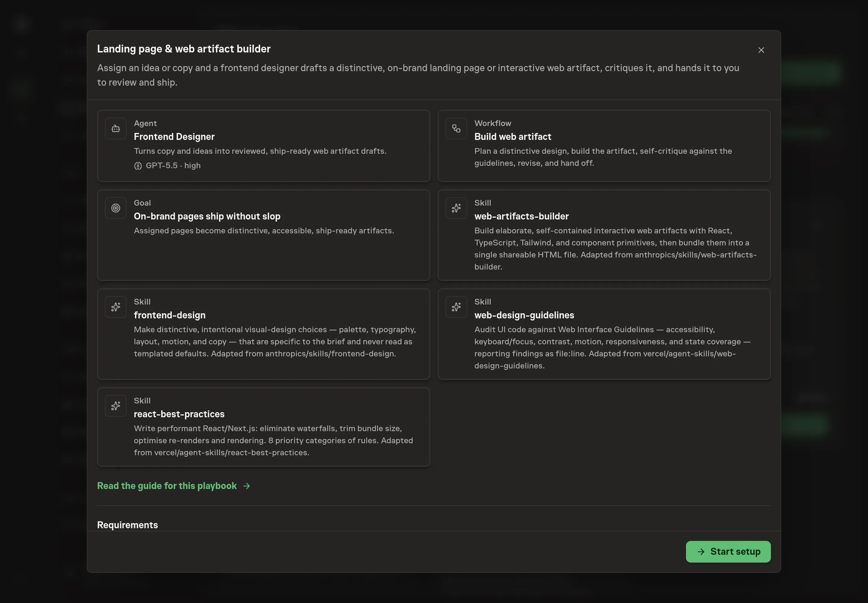The height and width of the screenshot is (603, 868).
Task: Click the target icon on the Goal card
Action: 115,208
